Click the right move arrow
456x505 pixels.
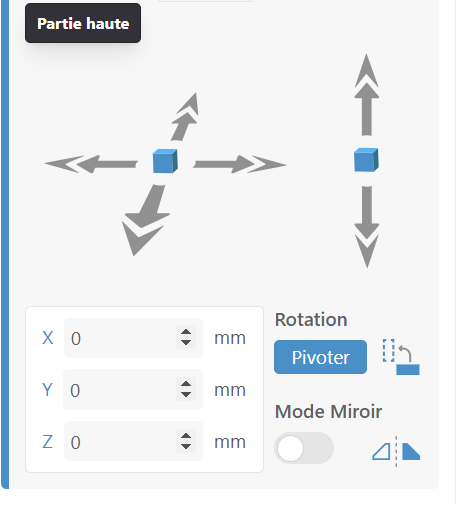pyautogui.click(x=240, y=164)
